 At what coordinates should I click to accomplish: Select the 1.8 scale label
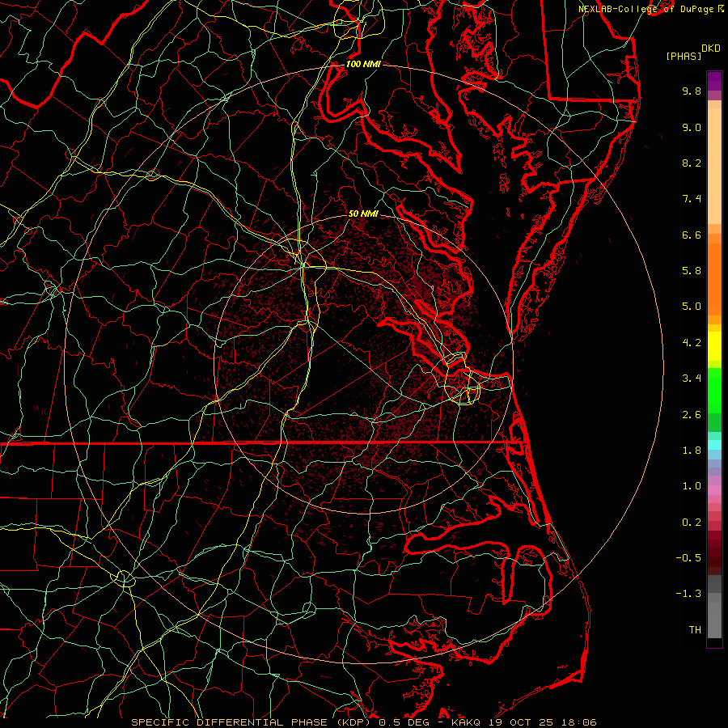(692, 451)
